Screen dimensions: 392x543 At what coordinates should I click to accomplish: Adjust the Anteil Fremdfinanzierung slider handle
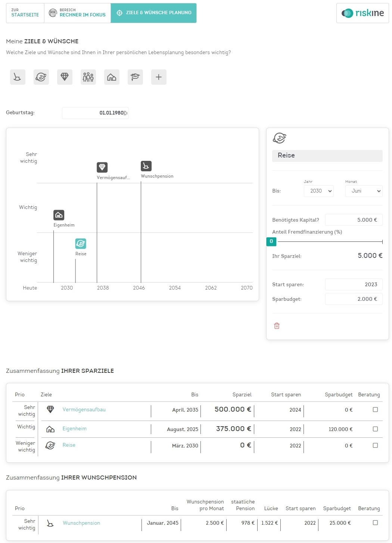click(271, 241)
